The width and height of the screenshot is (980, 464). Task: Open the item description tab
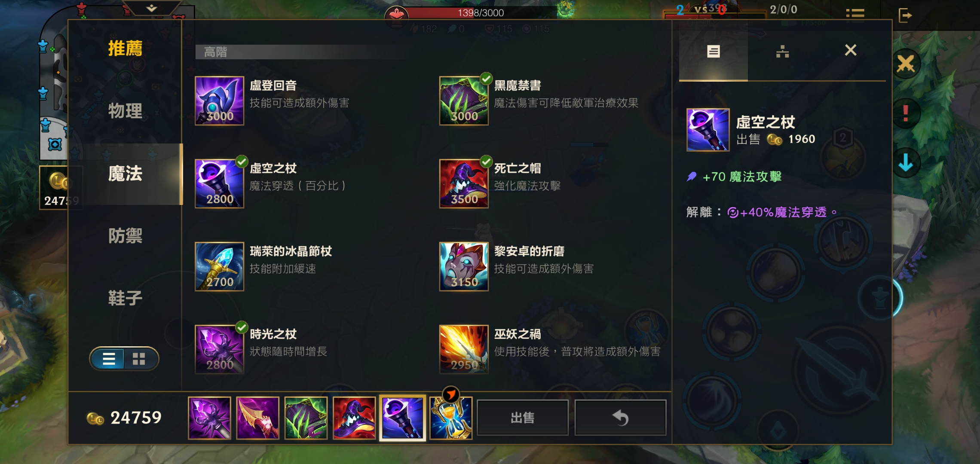714,51
